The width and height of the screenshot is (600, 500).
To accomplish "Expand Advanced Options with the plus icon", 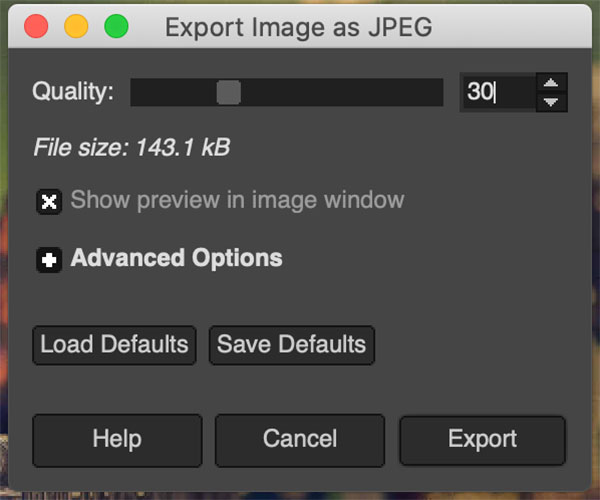I will click(49, 259).
